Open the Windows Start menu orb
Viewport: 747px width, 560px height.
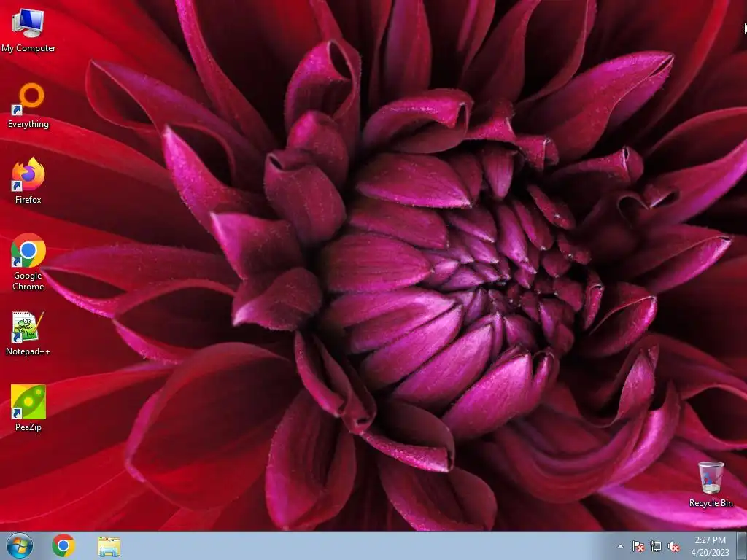tap(20, 545)
